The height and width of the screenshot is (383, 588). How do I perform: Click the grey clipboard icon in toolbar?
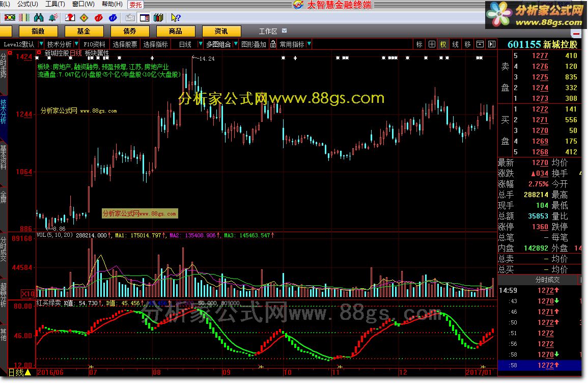[130, 18]
